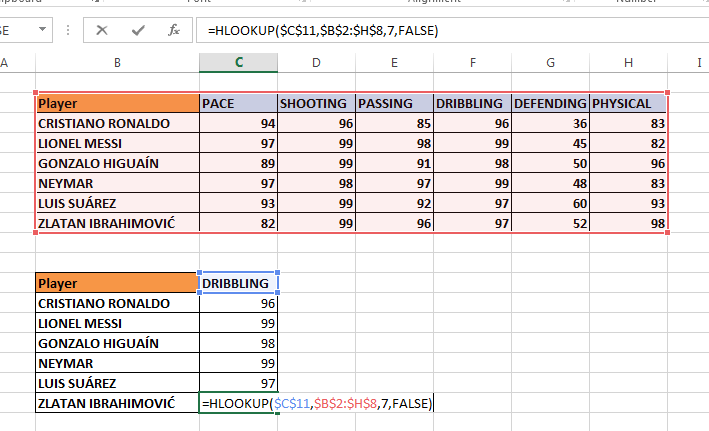
Task: Click Lionel Messi's PASSING value 98
Action: tap(394, 143)
